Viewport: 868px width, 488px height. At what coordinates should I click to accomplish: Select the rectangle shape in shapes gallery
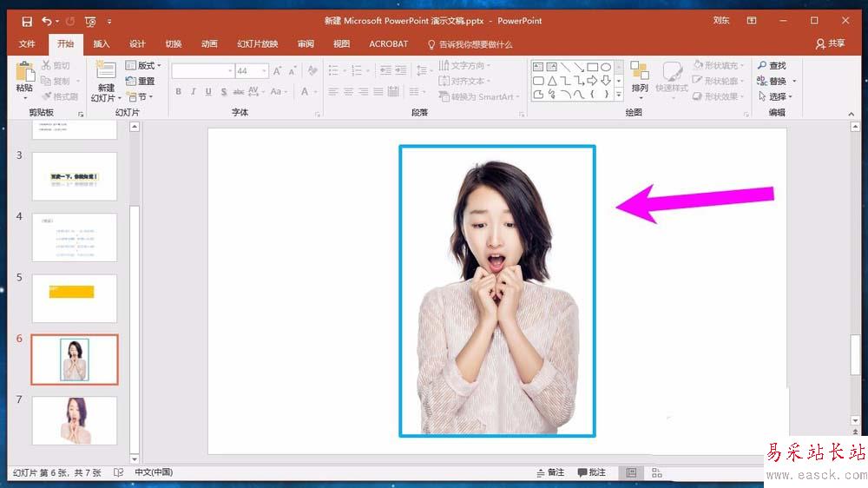click(x=592, y=67)
